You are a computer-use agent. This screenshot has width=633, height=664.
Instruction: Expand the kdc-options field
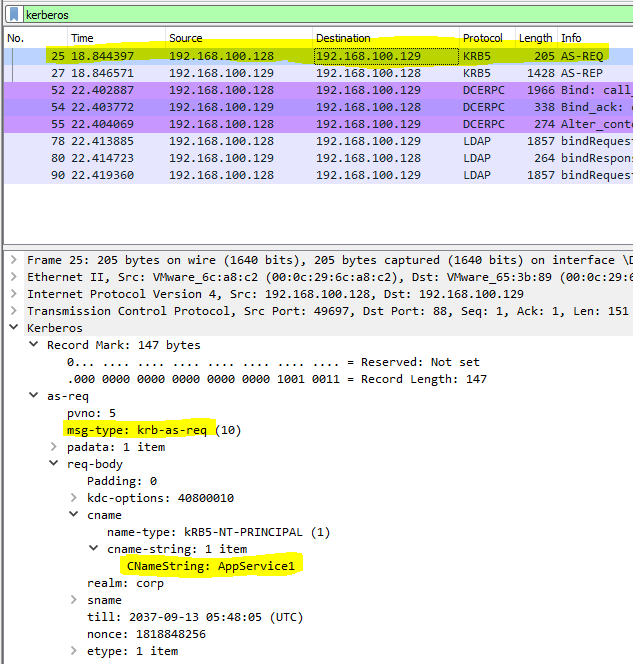pos(75,498)
